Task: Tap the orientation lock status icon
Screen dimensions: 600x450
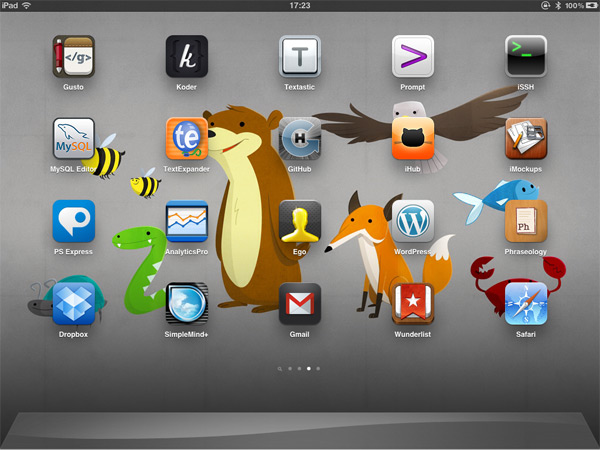Action: (545, 5)
